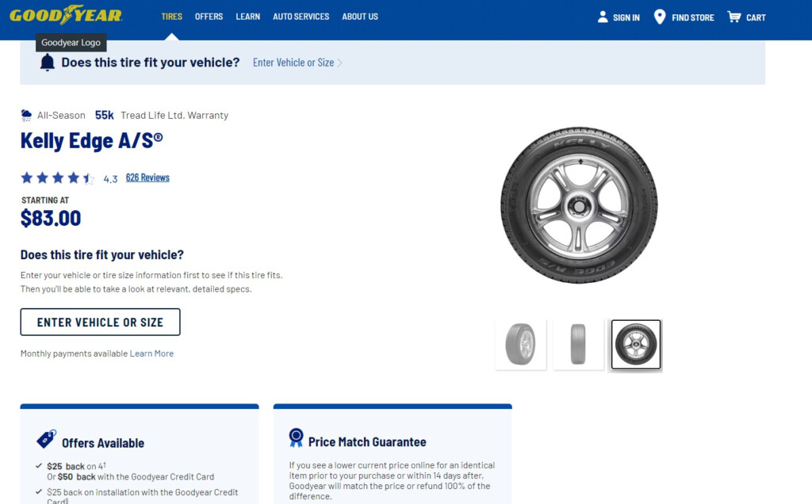
Task: Select the tread front view thumbnail
Action: (578, 345)
